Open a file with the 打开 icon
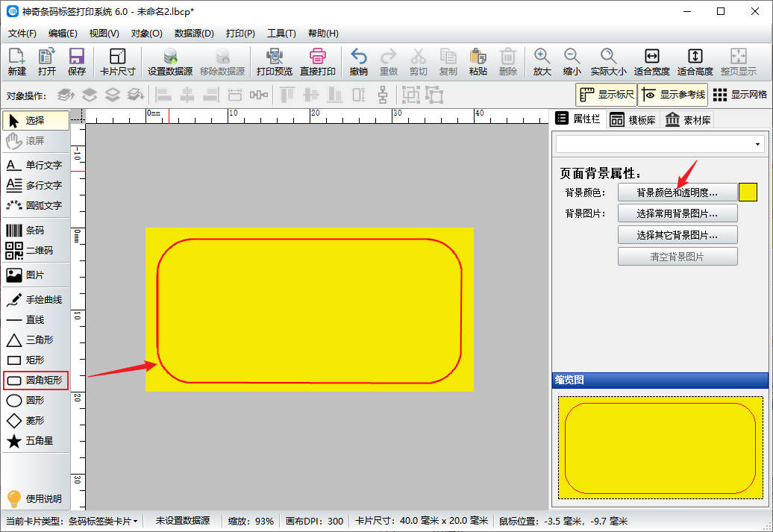This screenshot has width=773, height=532. [x=47, y=61]
